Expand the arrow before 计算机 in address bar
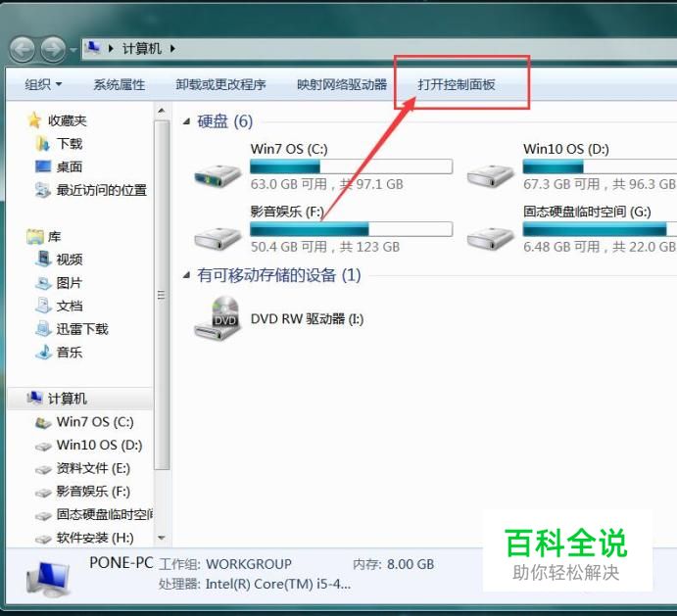 [x=111, y=48]
